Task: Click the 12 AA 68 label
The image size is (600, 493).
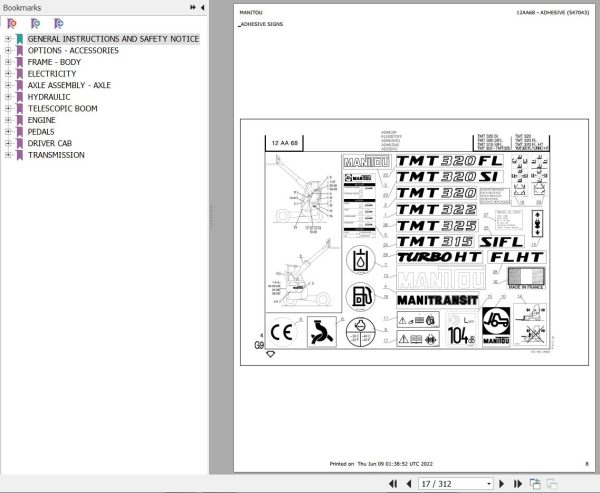Action: click(x=284, y=143)
